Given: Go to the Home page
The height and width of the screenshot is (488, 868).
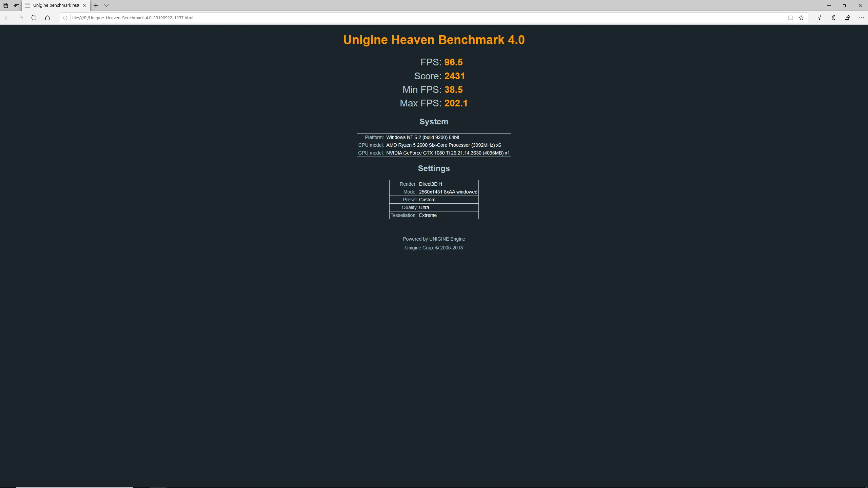Looking at the screenshot, I should pyautogui.click(x=47, y=18).
